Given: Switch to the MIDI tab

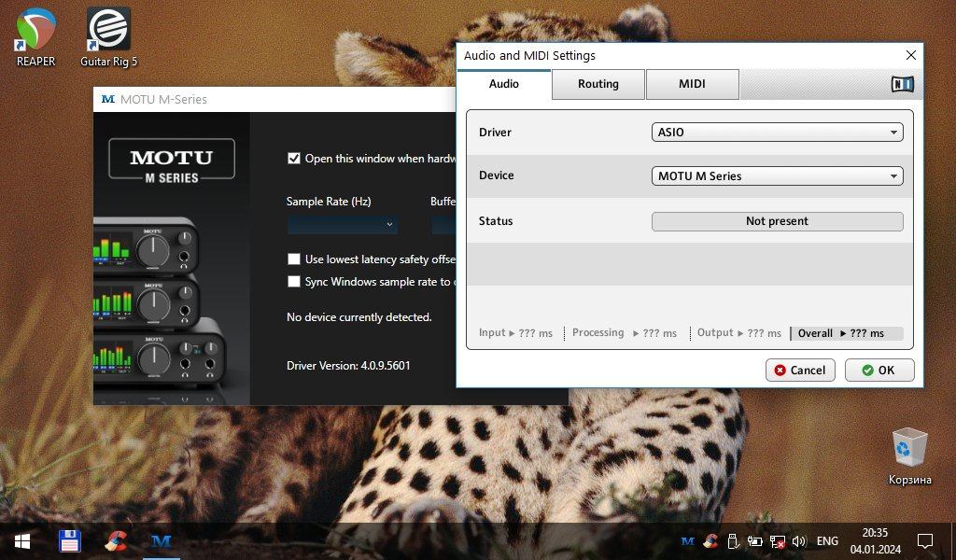Looking at the screenshot, I should click(692, 84).
